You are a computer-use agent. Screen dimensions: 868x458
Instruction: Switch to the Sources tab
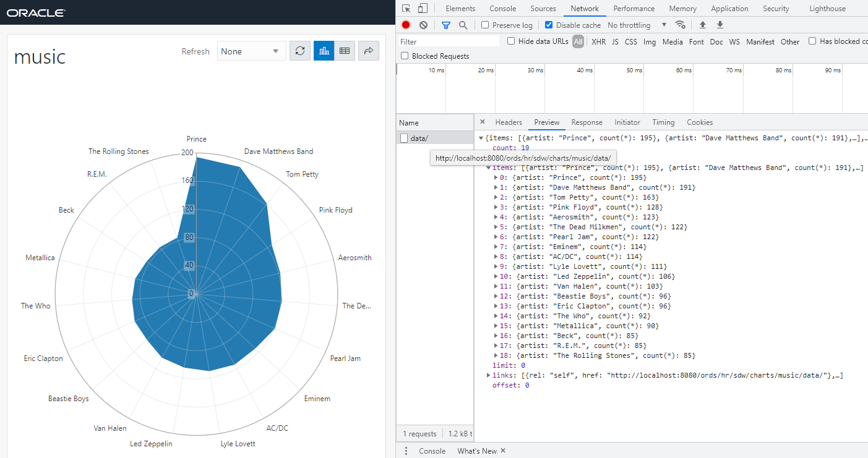[543, 9]
